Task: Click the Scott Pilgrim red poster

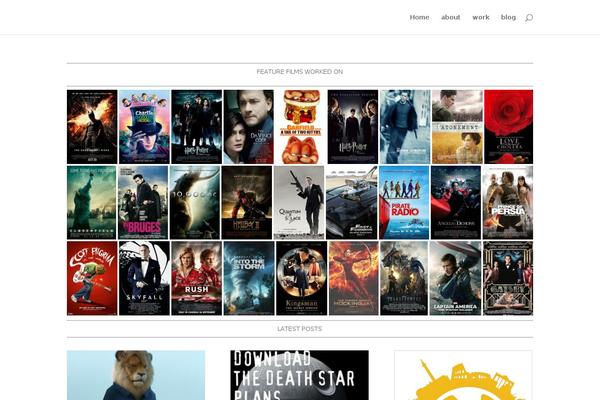Action: (x=92, y=278)
